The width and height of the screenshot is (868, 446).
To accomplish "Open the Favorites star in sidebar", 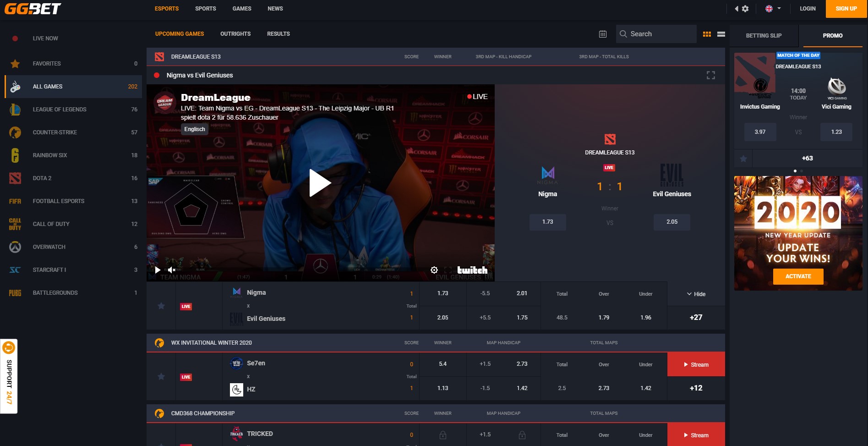I will (15, 64).
